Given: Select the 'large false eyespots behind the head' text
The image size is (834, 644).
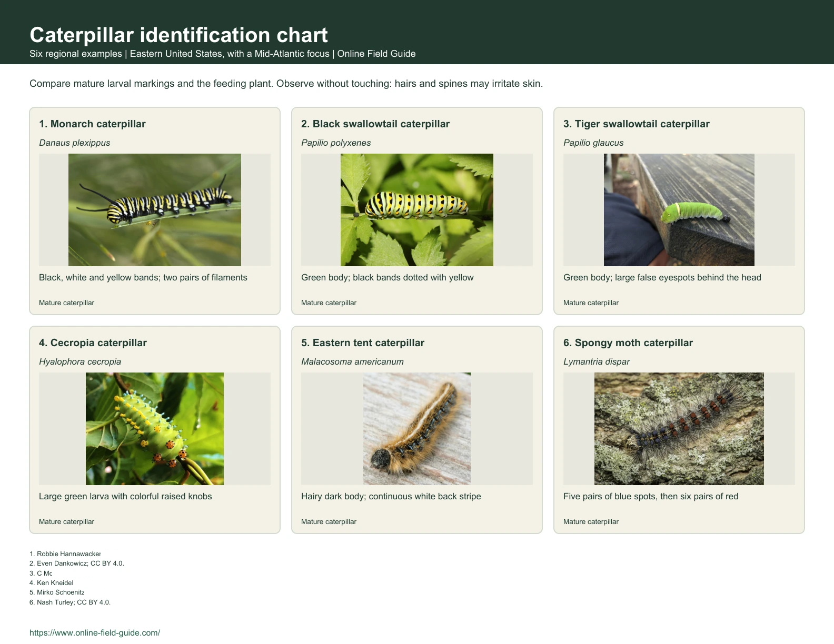Looking at the screenshot, I should [x=688, y=277].
